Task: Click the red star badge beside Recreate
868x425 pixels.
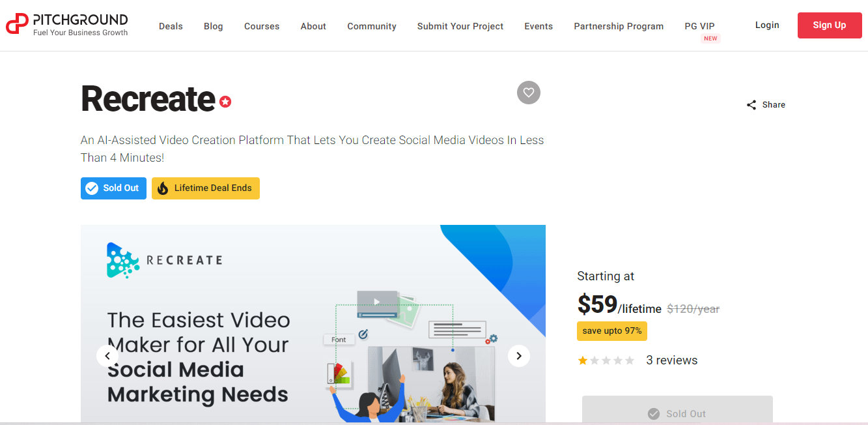Action: (225, 102)
